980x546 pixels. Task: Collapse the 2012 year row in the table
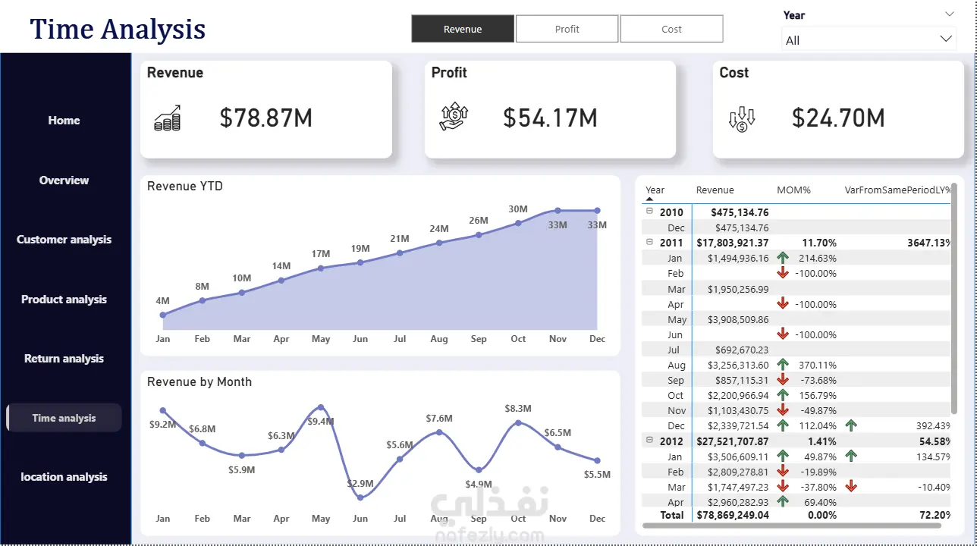(x=649, y=441)
